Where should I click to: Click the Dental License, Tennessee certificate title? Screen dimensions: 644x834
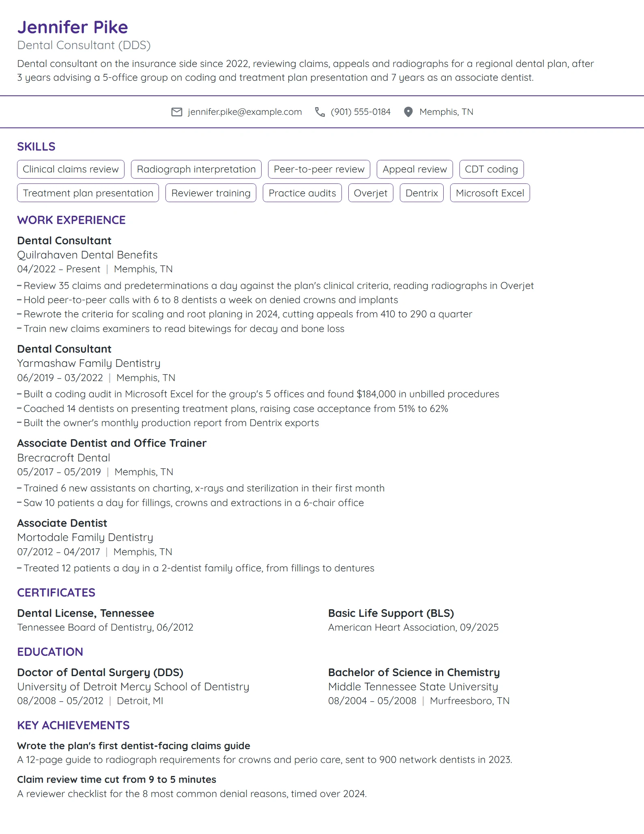pos(86,613)
